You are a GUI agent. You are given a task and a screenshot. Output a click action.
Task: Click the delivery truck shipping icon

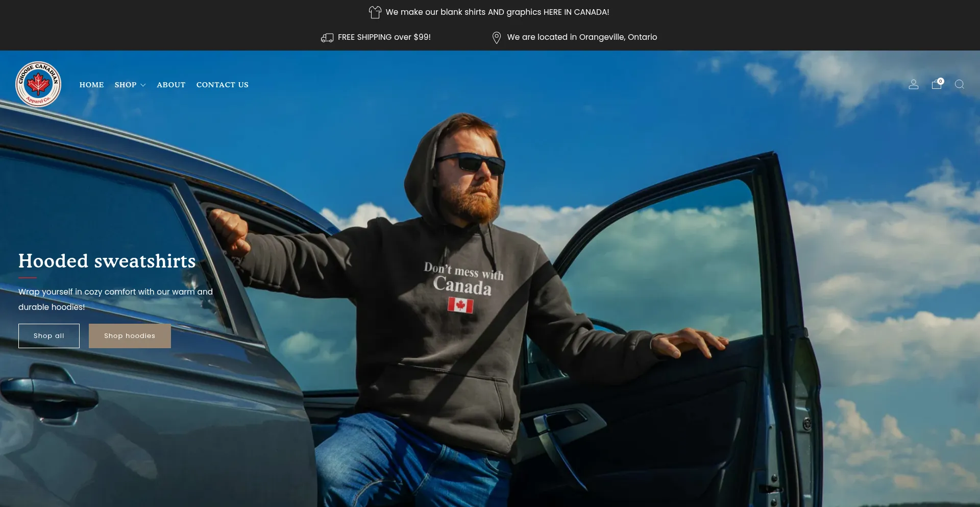pos(327,38)
